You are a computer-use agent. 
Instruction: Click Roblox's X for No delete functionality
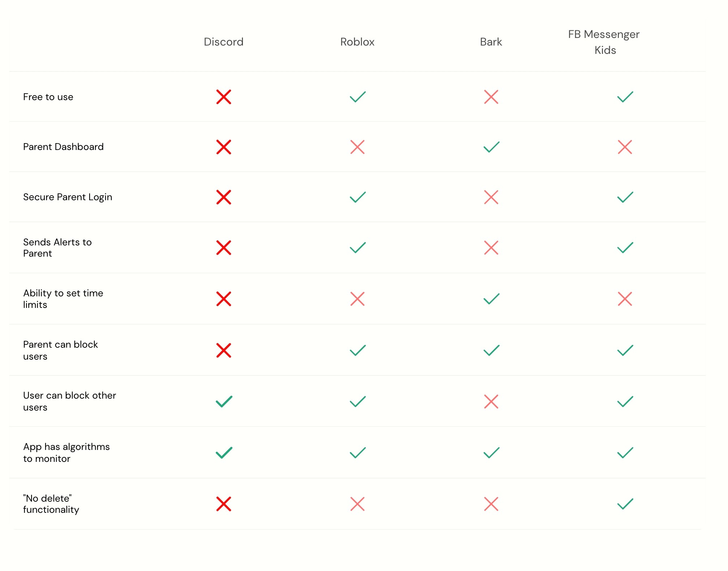pyautogui.click(x=357, y=504)
